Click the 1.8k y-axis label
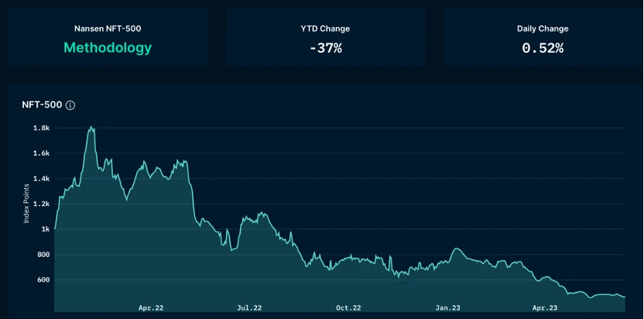This screenshot has width=644, height=319. [x=41, y=128]
